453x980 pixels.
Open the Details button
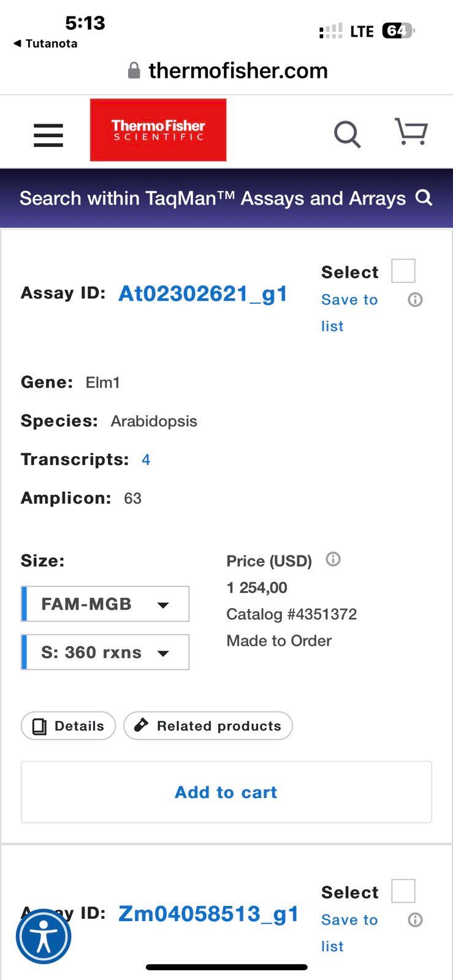[68, 726]
